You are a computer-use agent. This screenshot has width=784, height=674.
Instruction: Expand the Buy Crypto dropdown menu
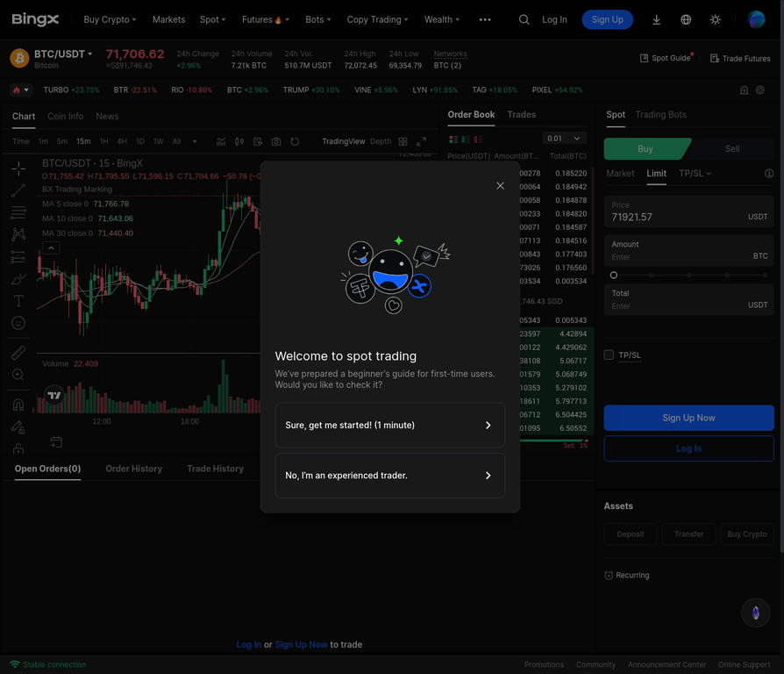tap(110, 19)
